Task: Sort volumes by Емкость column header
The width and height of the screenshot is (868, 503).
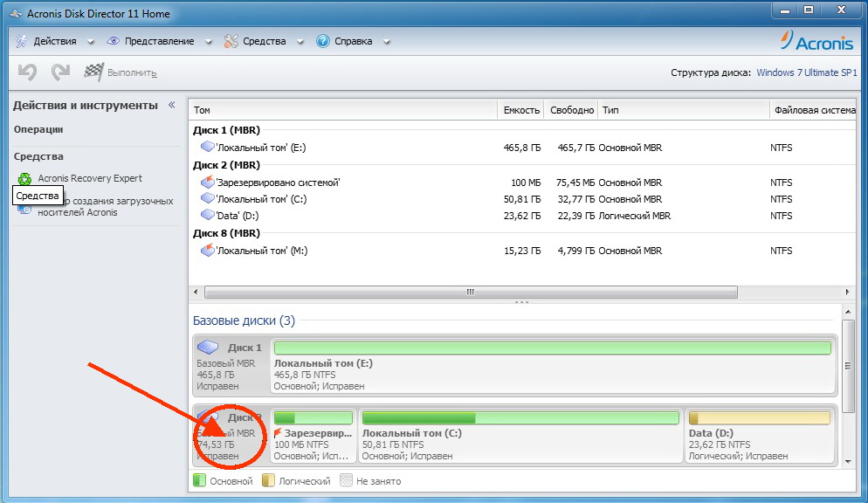Action: (x=521, y=111)
